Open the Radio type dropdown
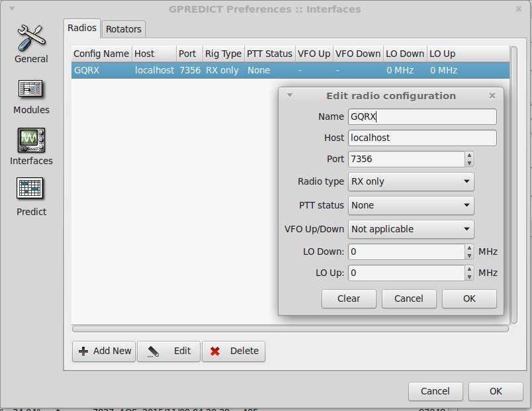This screenshot has width=532, height=411. coord(411,181)
